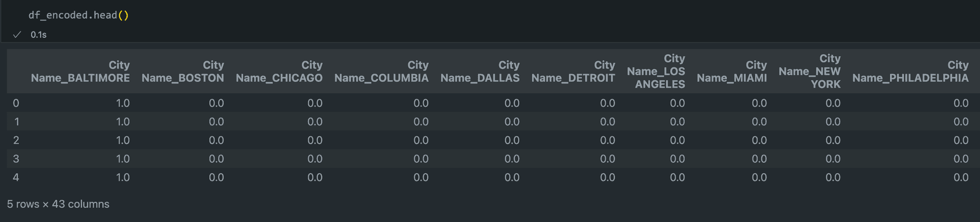Click the BALTIMORE value 1.0 in row 2
This screenshot has height=222, width=980.
pyautogui.click(x=123, y=140)
